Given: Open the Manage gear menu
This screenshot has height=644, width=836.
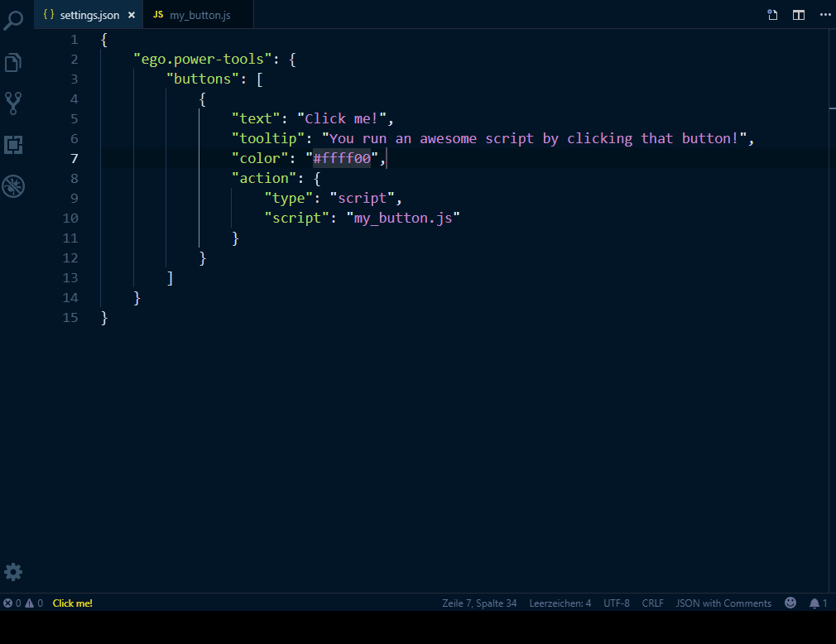Looking at the screenshot, I should click(x=13, y=571).
